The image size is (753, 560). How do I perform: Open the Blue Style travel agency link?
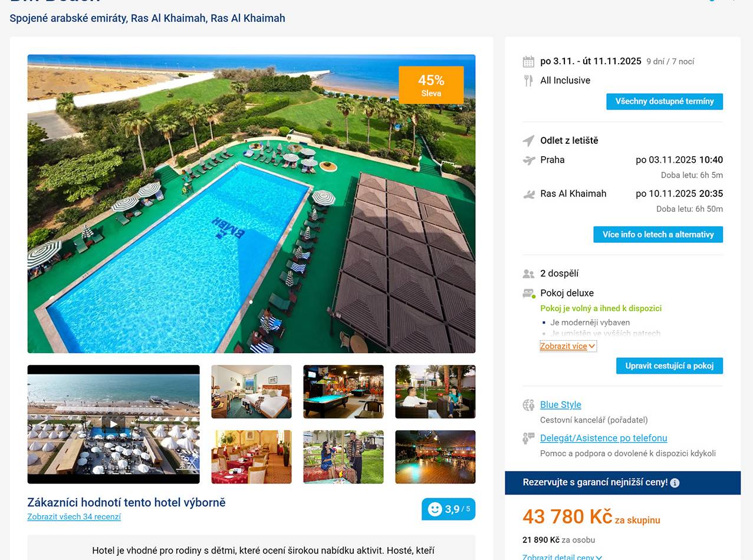[561, 405]
